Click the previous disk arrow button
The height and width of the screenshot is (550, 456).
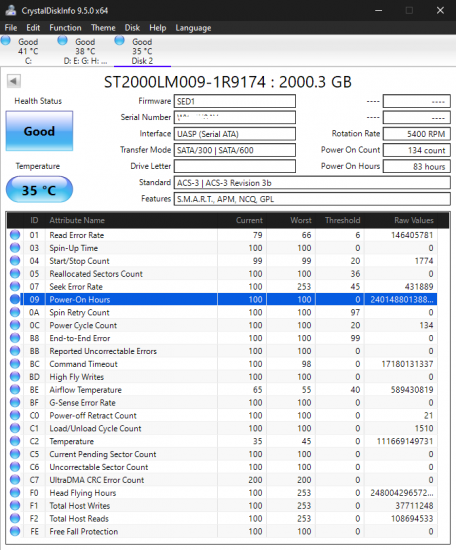[x=14, y=81]
